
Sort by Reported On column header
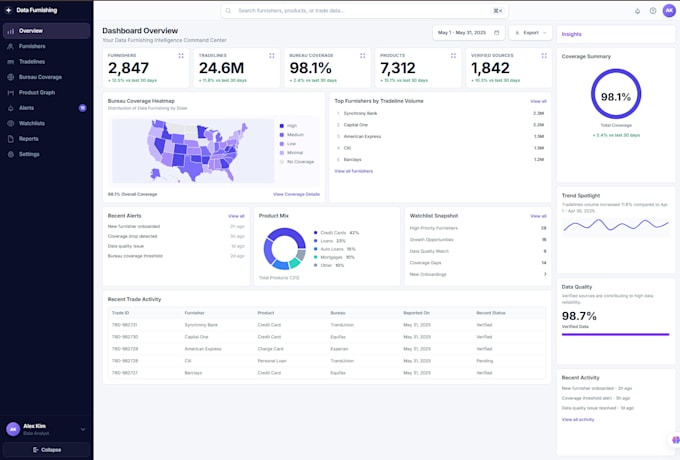point(416,313)
